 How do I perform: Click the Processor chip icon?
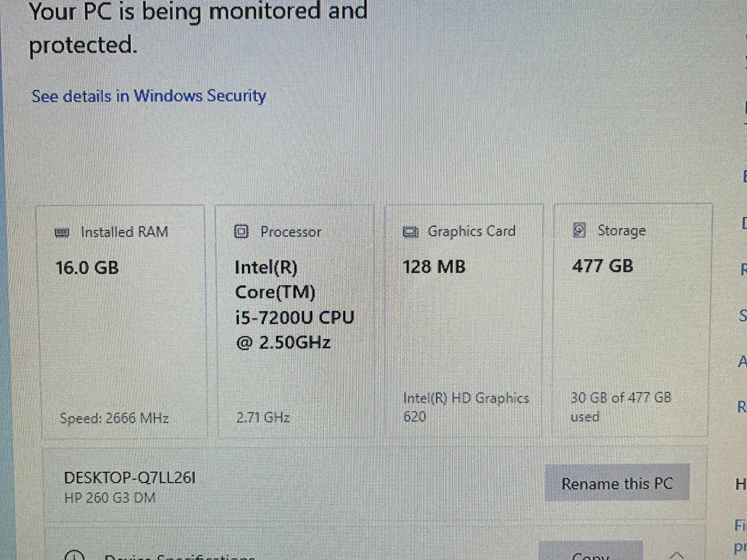click(x=241, y=232)
